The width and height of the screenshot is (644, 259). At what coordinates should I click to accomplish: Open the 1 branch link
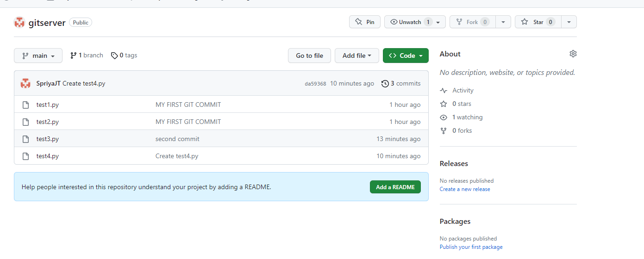(x=87, y=55)
